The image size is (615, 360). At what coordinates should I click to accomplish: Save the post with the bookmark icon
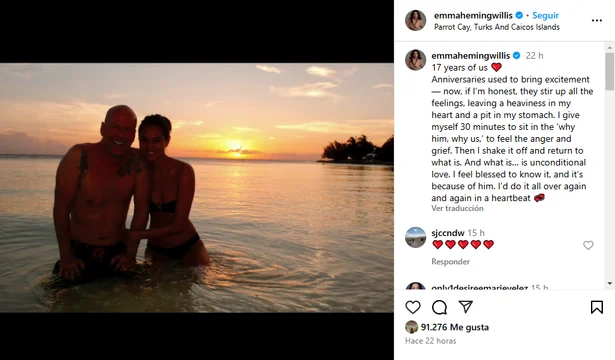pos(597,307)
